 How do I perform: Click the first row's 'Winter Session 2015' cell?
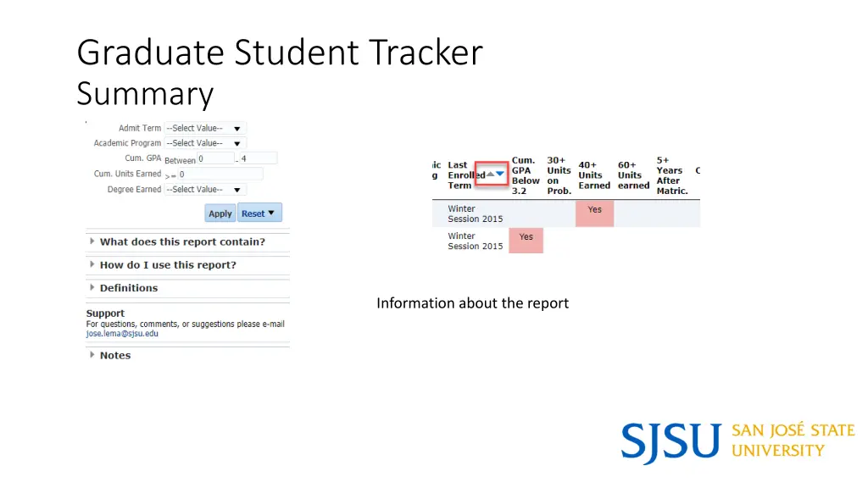(475, 213)
